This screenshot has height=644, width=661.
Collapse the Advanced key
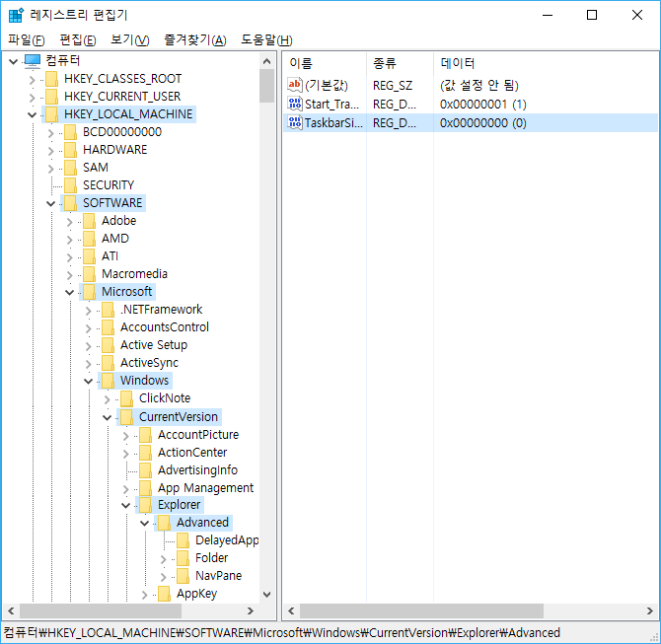145,523
